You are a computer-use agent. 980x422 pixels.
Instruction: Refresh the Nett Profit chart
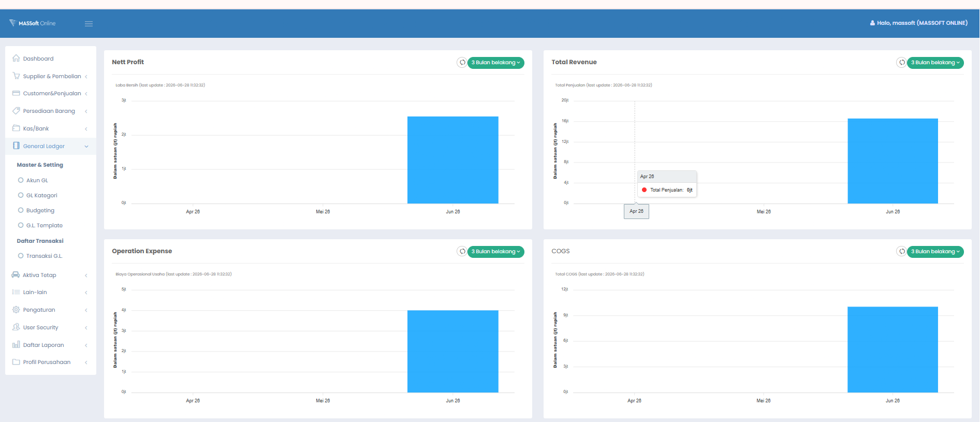(462, 63)
